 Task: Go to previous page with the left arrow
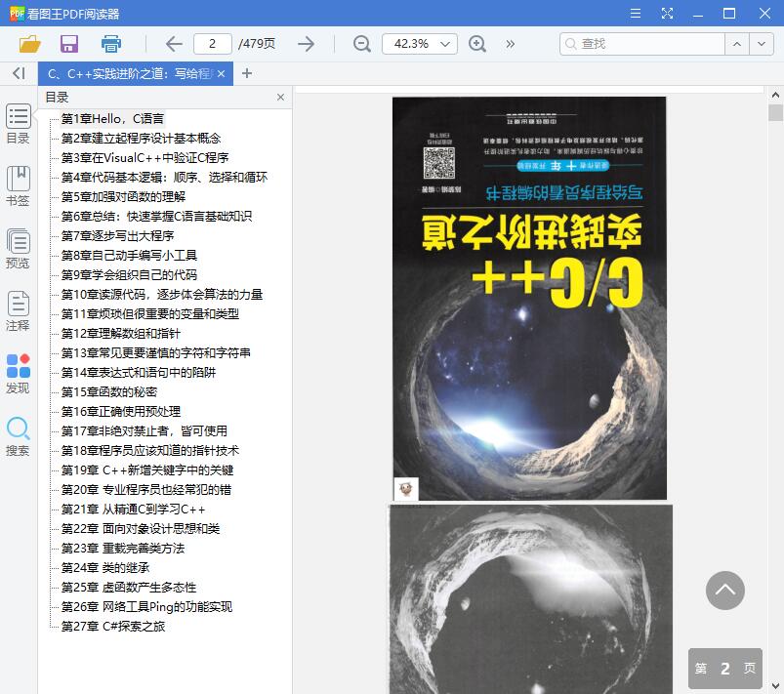tap(174, 44)
